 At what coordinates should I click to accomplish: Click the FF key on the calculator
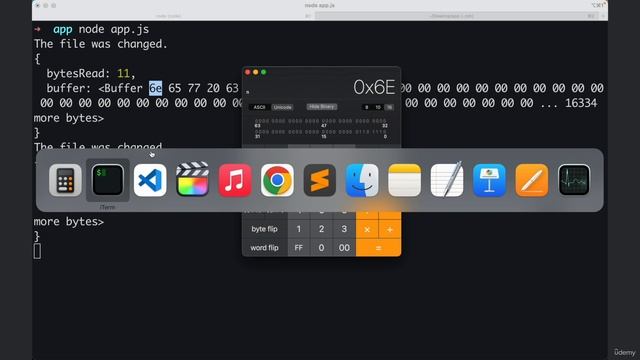(x=298, y=248)
